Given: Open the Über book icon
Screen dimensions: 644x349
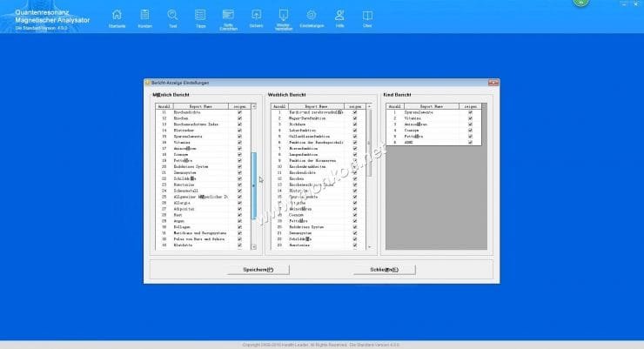Looking at the screenshot, I should tap(367, 18).
